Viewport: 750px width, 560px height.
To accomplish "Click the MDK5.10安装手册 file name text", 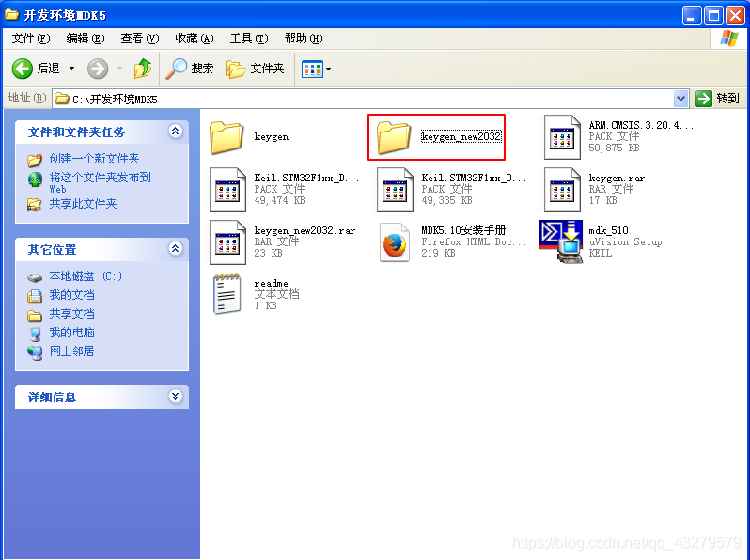I will 463,230.
